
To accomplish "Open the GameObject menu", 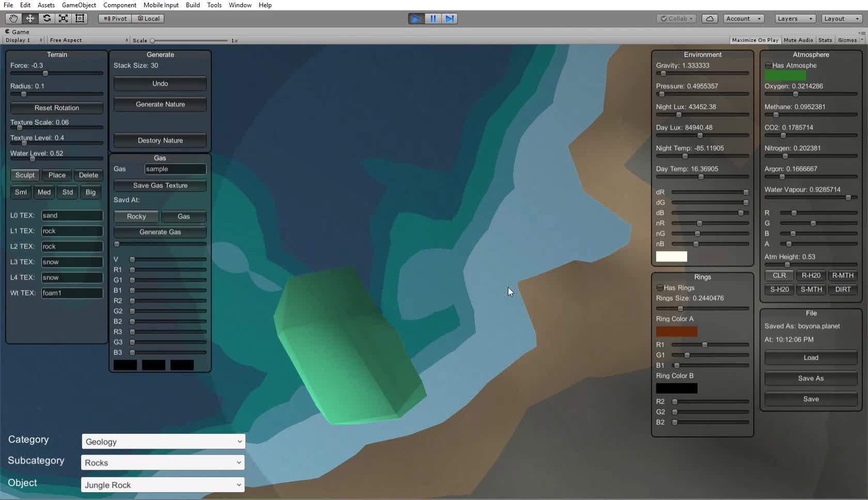I will tap(79, 5).
